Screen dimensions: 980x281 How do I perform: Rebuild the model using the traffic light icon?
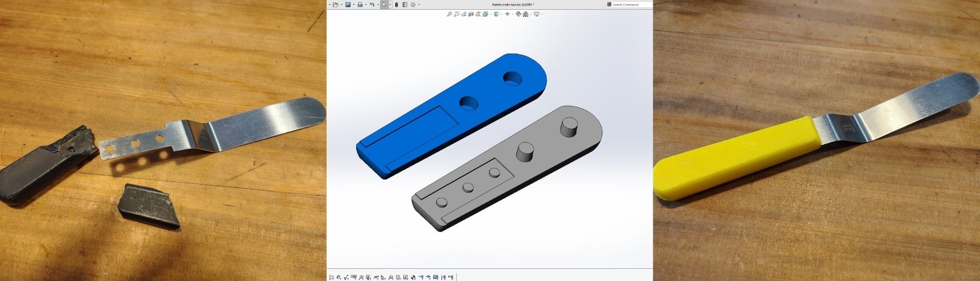click(x=397, y=5)
